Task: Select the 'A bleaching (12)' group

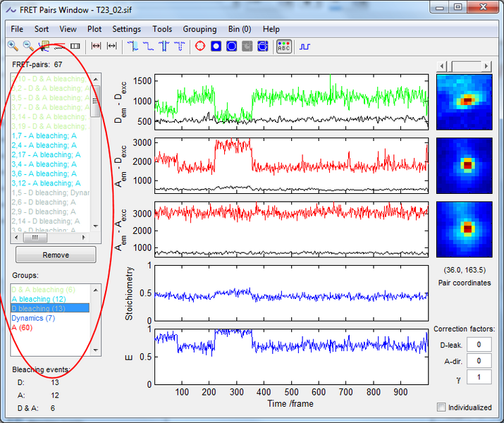Action: click(x=39, y=299)
